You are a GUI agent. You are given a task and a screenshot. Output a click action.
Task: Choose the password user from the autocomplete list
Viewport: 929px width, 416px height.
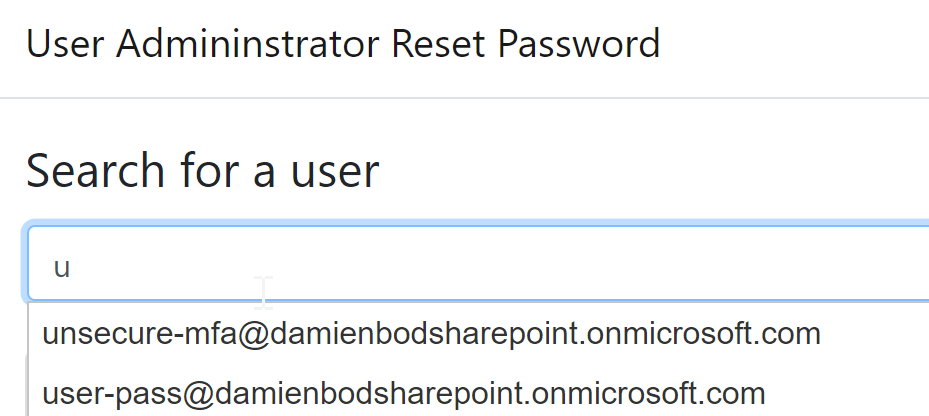[x=404, y=392]
